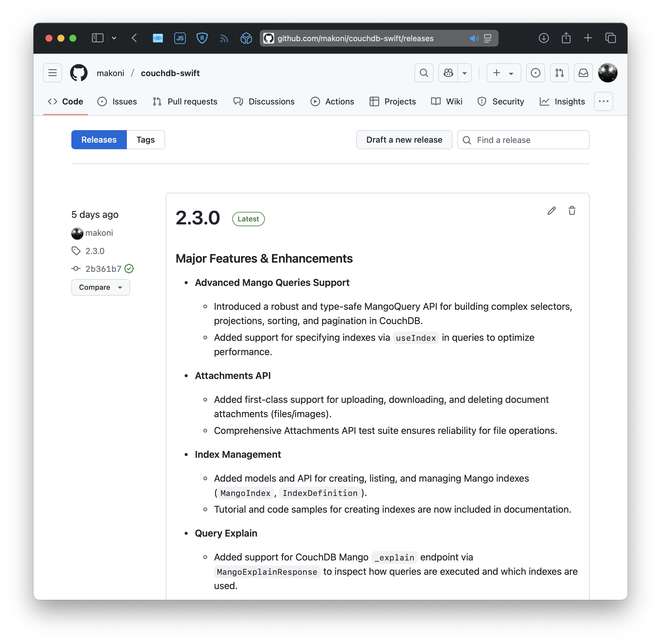
Task: Switch to the Code tab
Action: 65,101
